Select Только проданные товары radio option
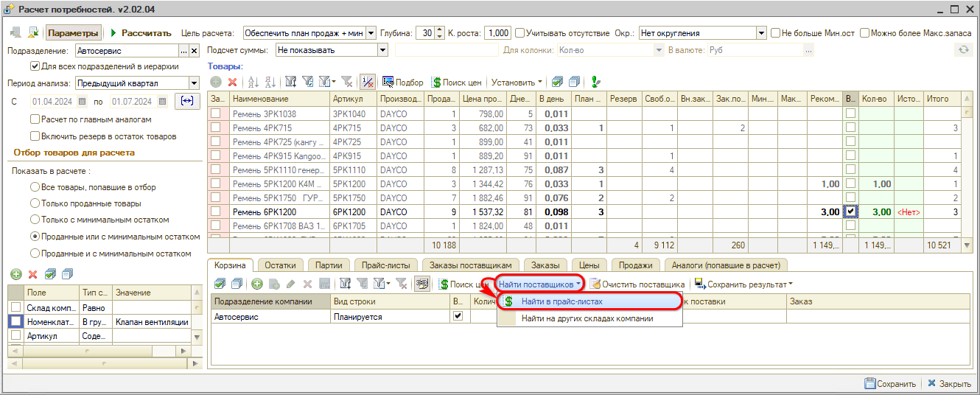Screen dimensions: 980x395 [x=35, y=203]
